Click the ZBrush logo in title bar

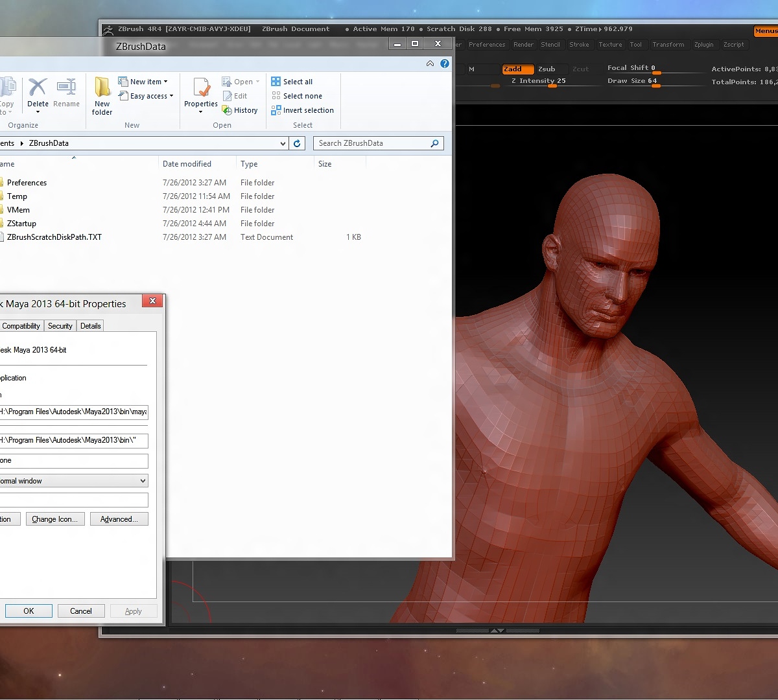point(108,29)
